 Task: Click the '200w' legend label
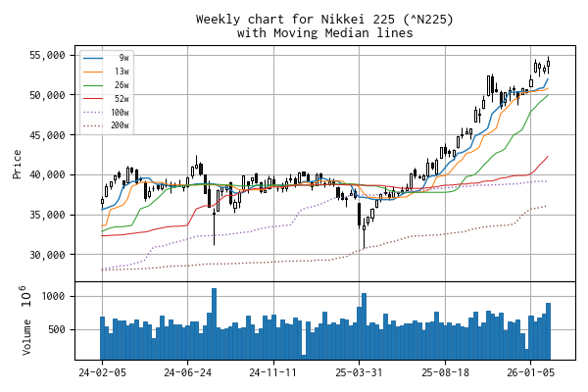[x=120, y=125]
